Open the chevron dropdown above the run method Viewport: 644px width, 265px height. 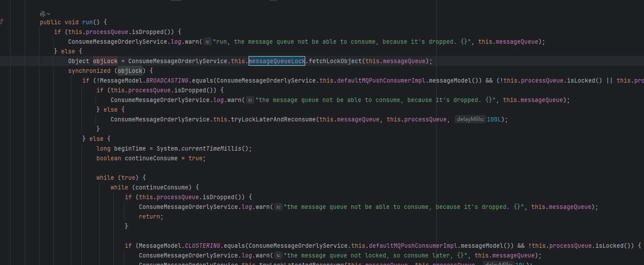48,14
